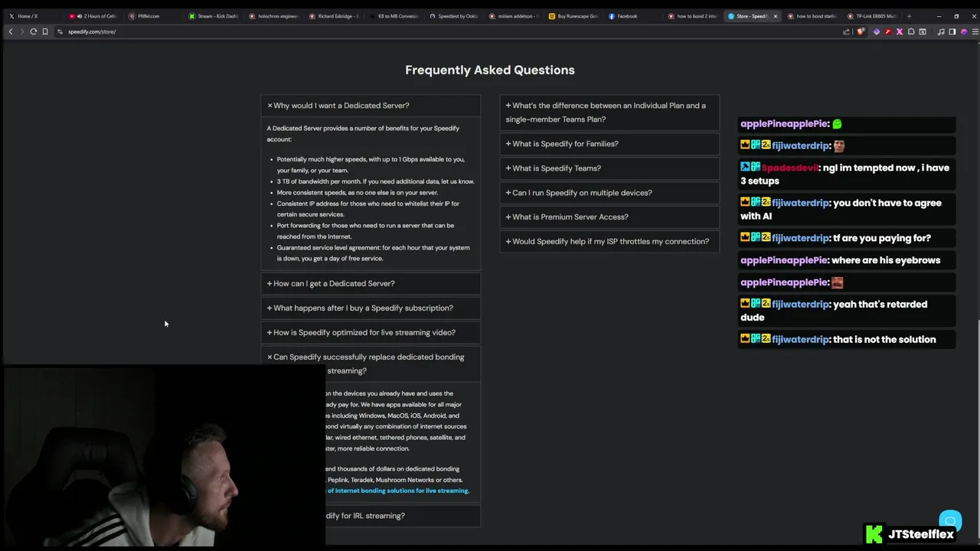Viewport: 980px width, 551px height.
Task: Click the media control music note icon
Action: coord(941,31)
